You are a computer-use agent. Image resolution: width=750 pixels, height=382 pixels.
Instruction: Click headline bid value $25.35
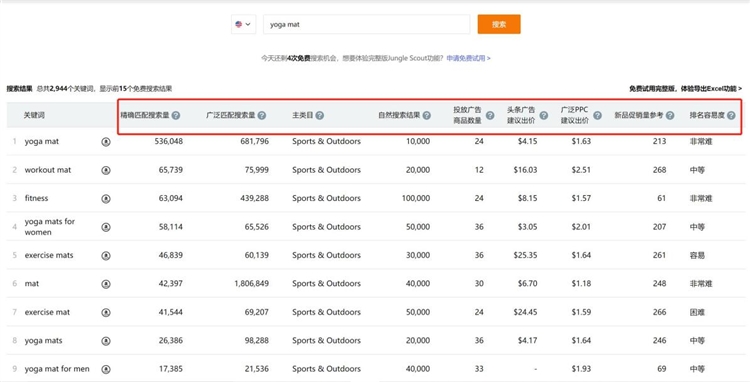(x=525, y=255)
